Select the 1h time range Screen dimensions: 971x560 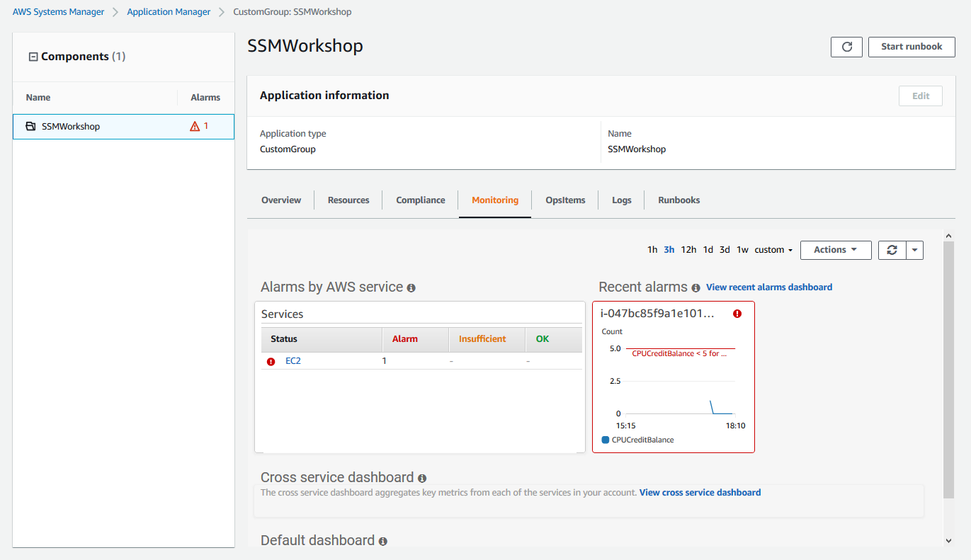coord(652,250)
